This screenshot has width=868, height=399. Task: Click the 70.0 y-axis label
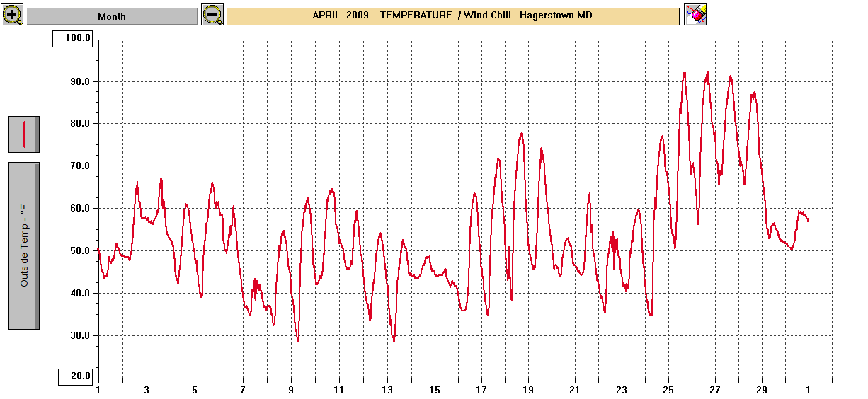tap(79, 166)
